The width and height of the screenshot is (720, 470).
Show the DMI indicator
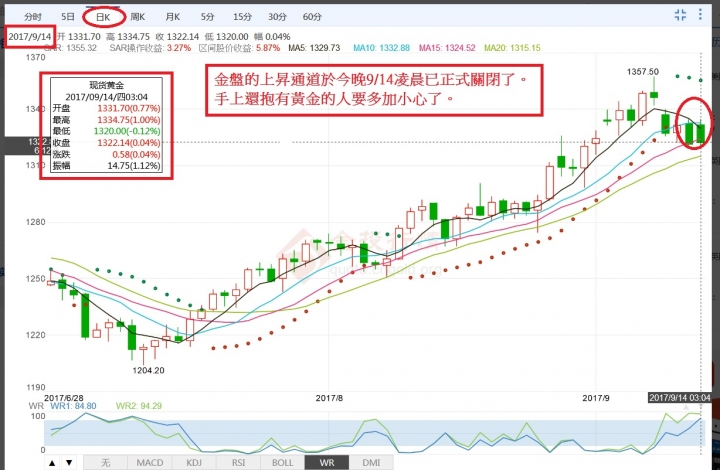click(371, 463)
